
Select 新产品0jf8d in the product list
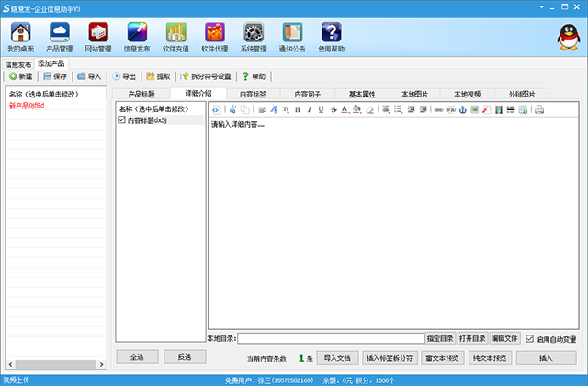click(27, 106)
